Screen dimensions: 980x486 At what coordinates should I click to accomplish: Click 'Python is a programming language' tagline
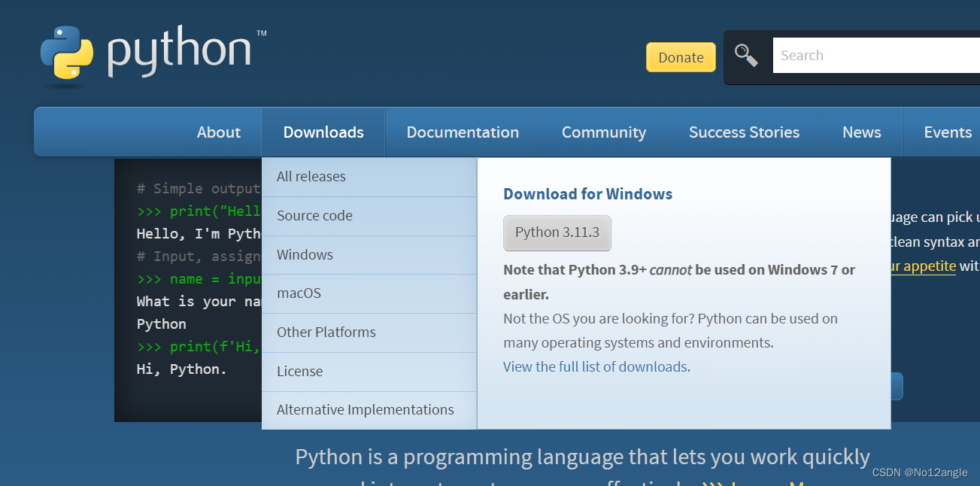582,457
